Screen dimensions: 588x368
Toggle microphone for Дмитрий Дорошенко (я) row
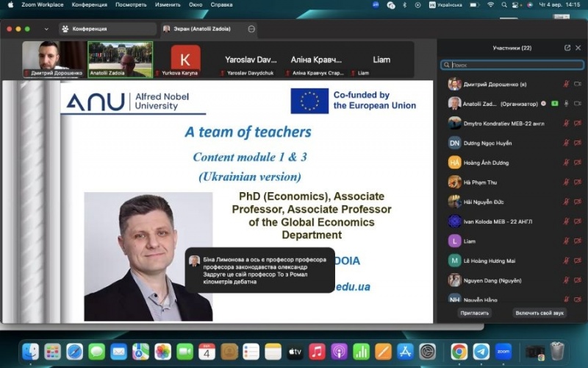566,84
